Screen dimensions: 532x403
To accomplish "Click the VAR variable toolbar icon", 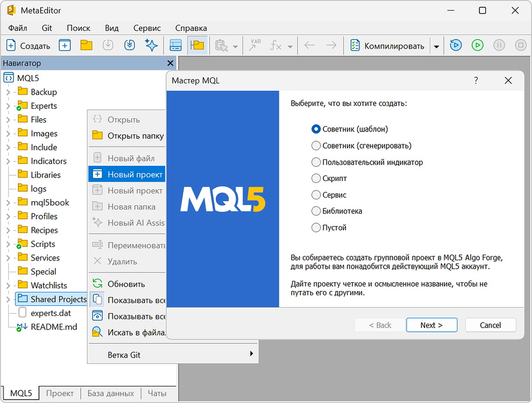I will (x=255, y=45).
